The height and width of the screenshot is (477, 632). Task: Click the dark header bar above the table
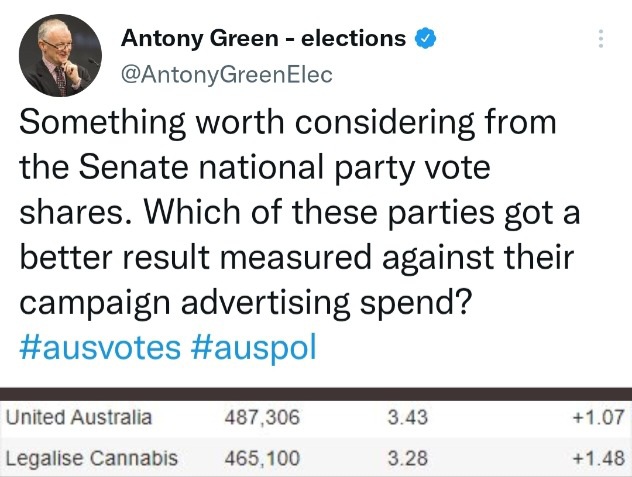[x=316, y=393]
